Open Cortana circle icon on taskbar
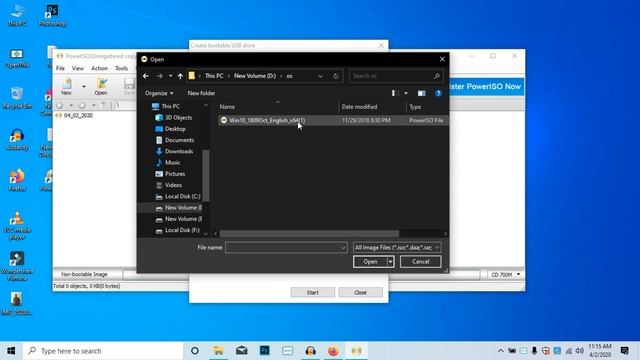 pos(195,351)
